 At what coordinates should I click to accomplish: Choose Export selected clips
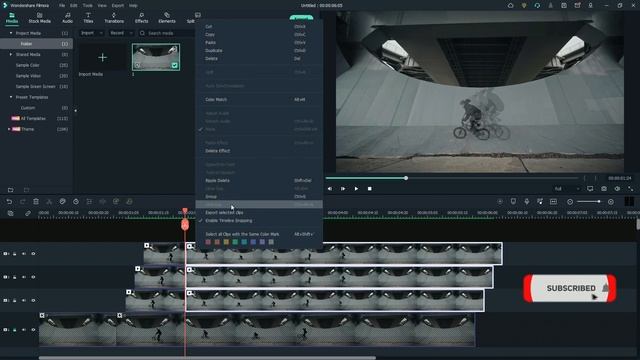(x=259, y=213)
